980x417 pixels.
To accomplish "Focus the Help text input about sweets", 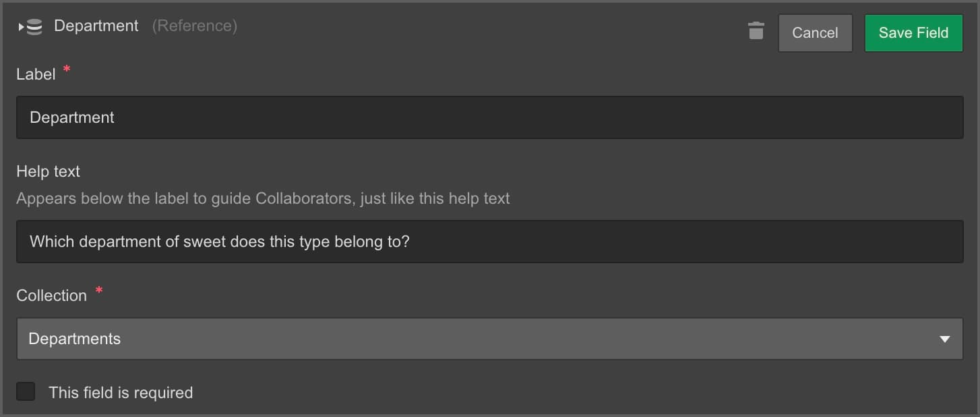I will click(489, 242).
